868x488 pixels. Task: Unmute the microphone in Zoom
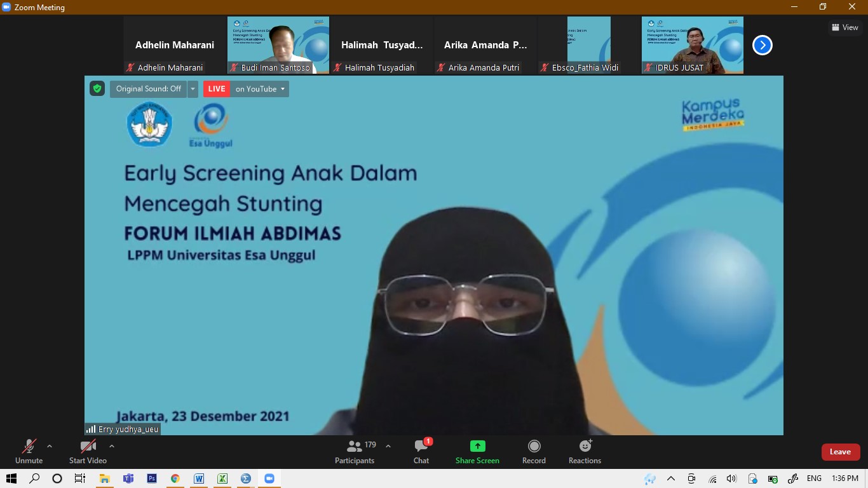29,452
